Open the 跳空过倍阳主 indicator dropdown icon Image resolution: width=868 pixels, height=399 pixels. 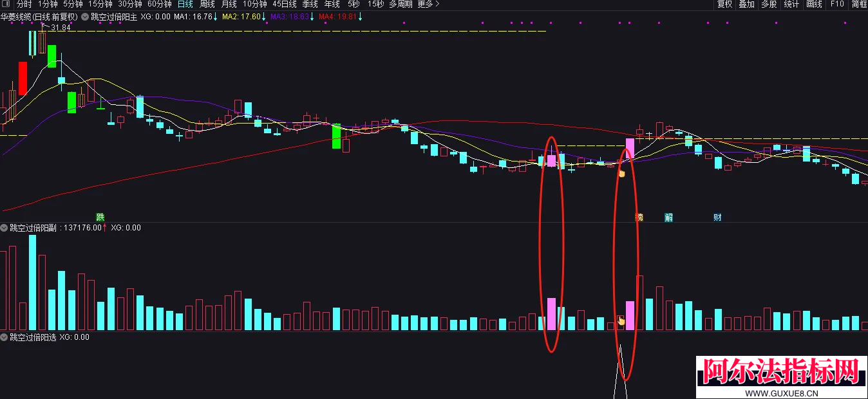coord(85,17)
